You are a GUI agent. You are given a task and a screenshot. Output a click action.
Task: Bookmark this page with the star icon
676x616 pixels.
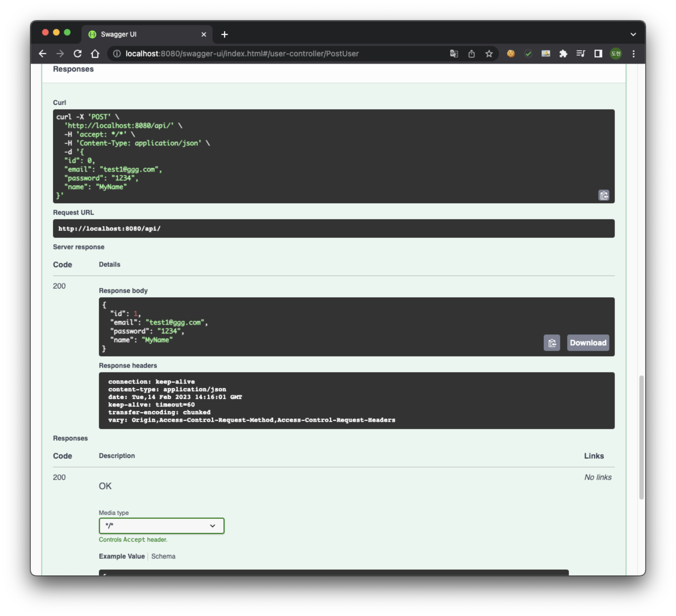[489, 54]
